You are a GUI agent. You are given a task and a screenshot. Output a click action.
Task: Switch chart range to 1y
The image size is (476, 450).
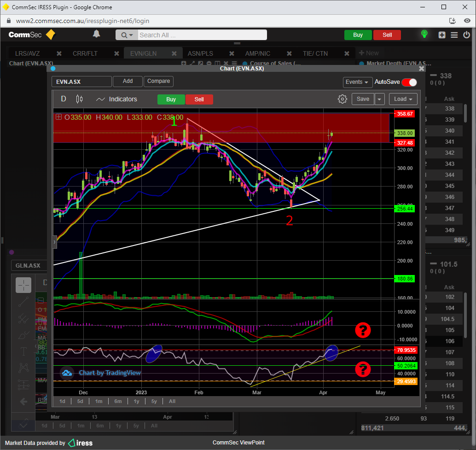point(136,401)
